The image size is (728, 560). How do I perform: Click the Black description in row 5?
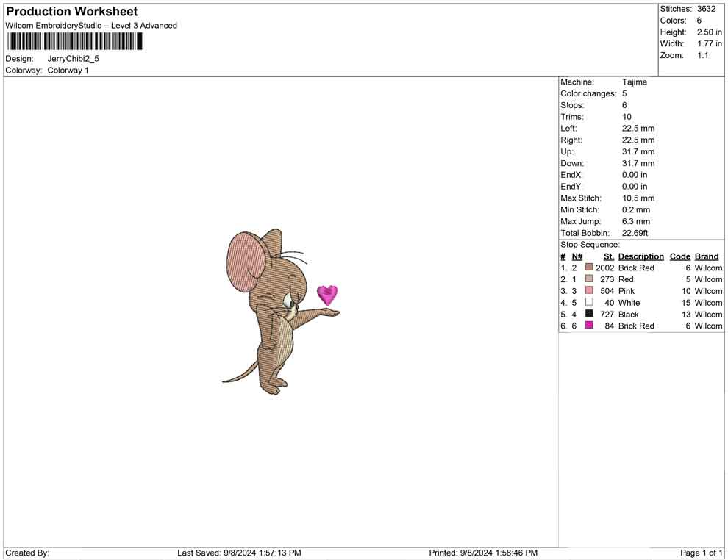pos(629,314)
